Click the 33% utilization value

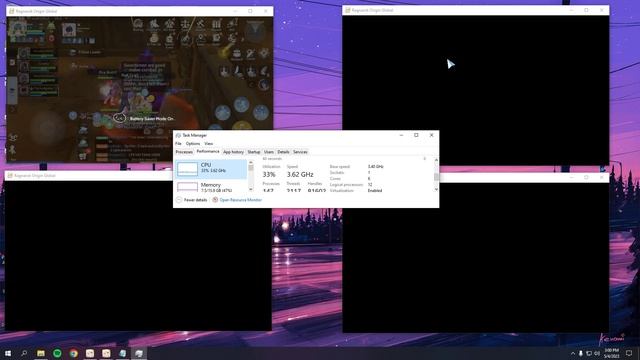269,175
